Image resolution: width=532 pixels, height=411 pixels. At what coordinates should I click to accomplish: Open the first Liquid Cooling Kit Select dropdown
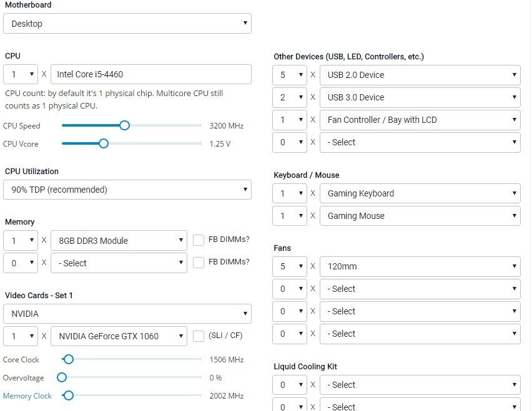[420, 385]
